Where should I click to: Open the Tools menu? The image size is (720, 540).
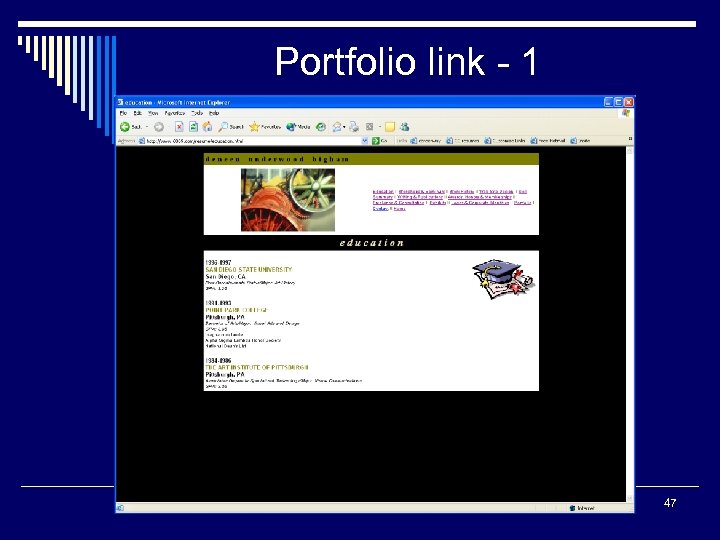pos(197,113)
